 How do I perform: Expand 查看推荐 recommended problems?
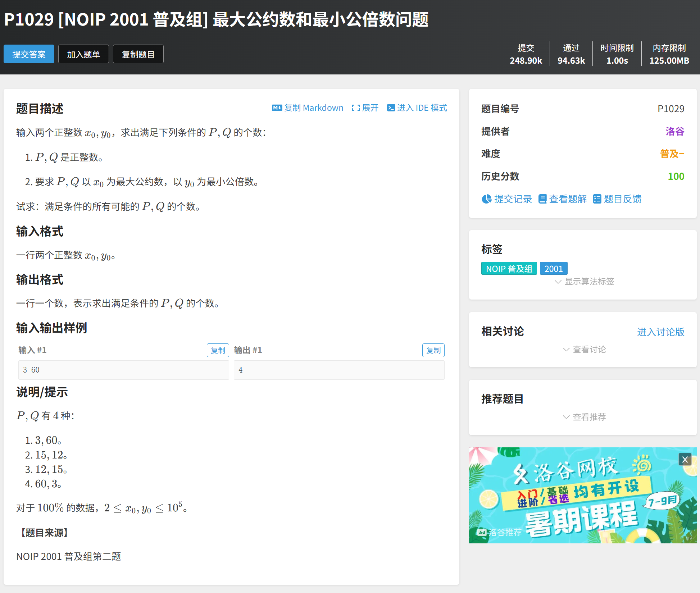pyautogui.click(x=584, y=417)
